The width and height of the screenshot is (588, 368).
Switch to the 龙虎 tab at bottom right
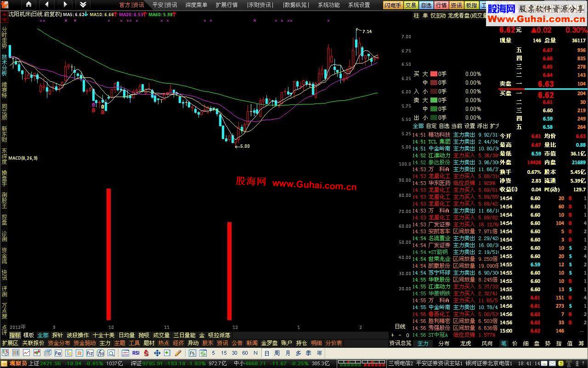[x=465, y=343]
